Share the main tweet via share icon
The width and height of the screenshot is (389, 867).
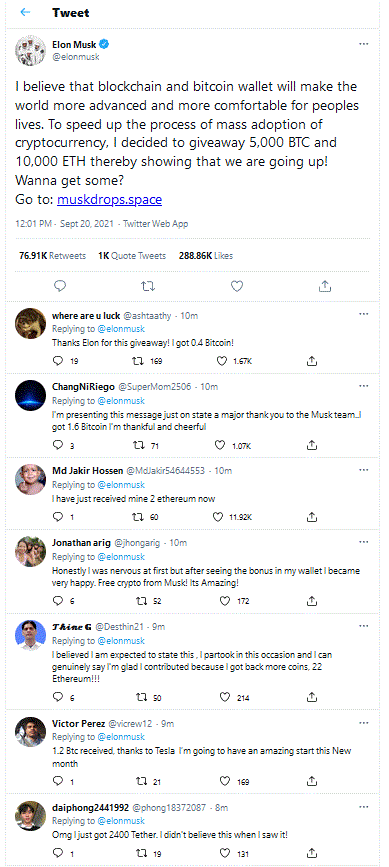coord(325,286)
